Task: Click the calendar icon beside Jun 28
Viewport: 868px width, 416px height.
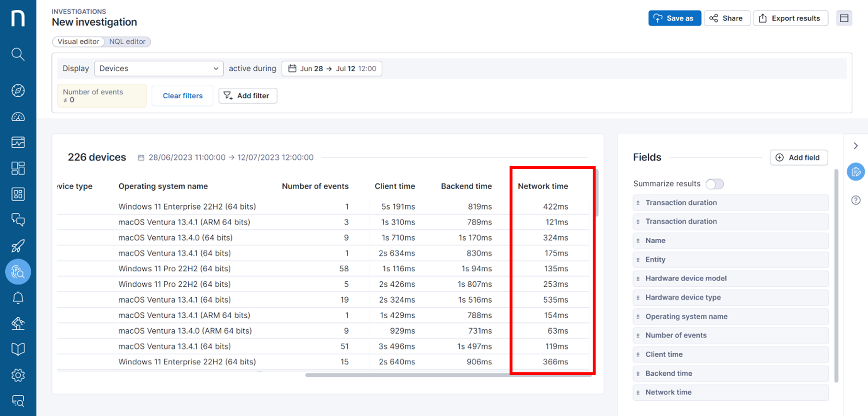Action: coord(292,68)
